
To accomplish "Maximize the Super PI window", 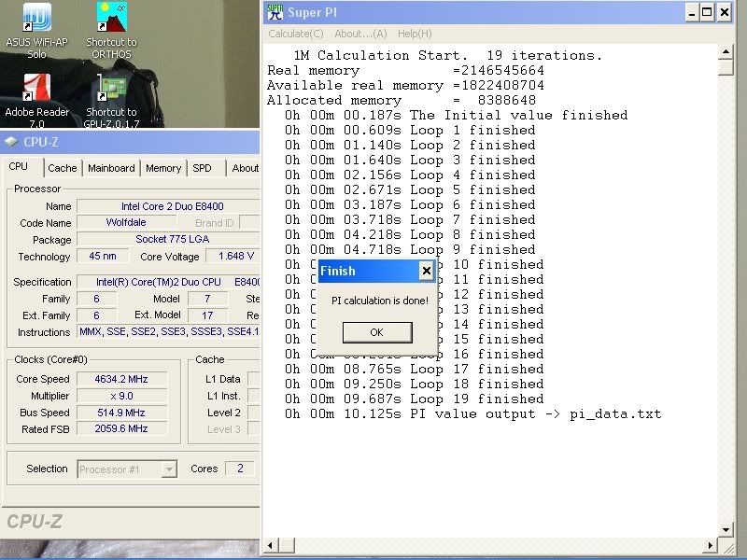I will (x=708, y=12).
